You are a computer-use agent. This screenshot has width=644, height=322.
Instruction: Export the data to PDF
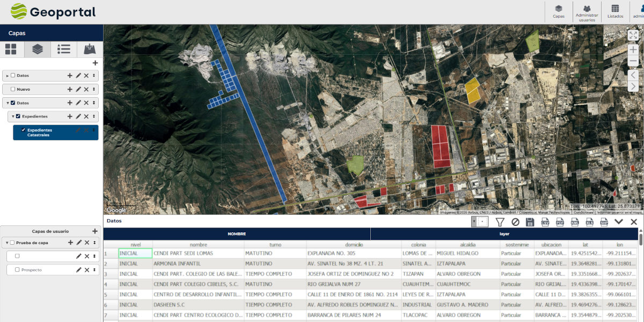[560, 221]
